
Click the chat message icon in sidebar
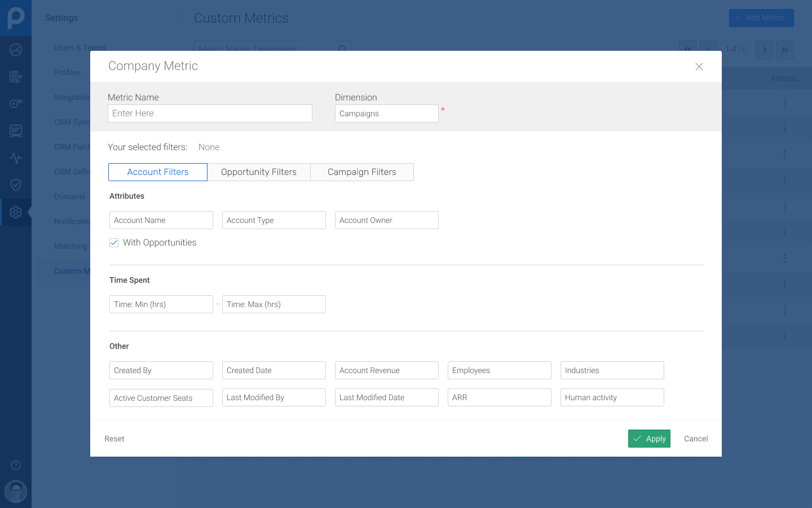coord(16,131)
